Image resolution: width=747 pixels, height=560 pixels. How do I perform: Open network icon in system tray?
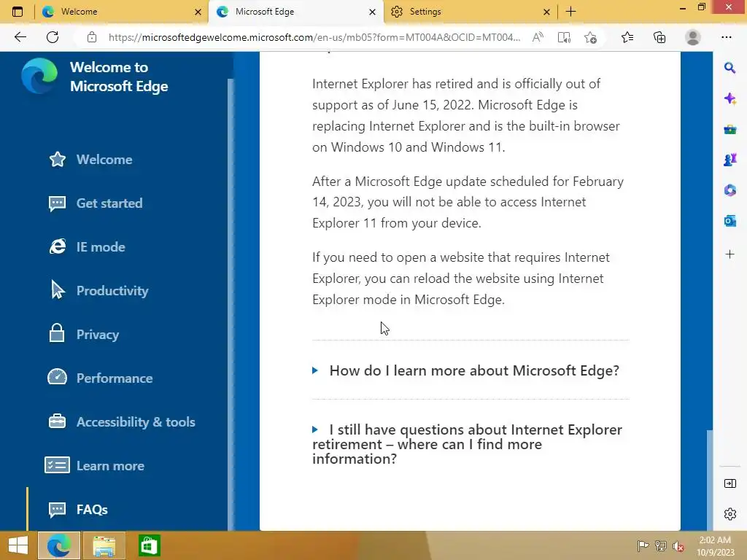(661, 545)
